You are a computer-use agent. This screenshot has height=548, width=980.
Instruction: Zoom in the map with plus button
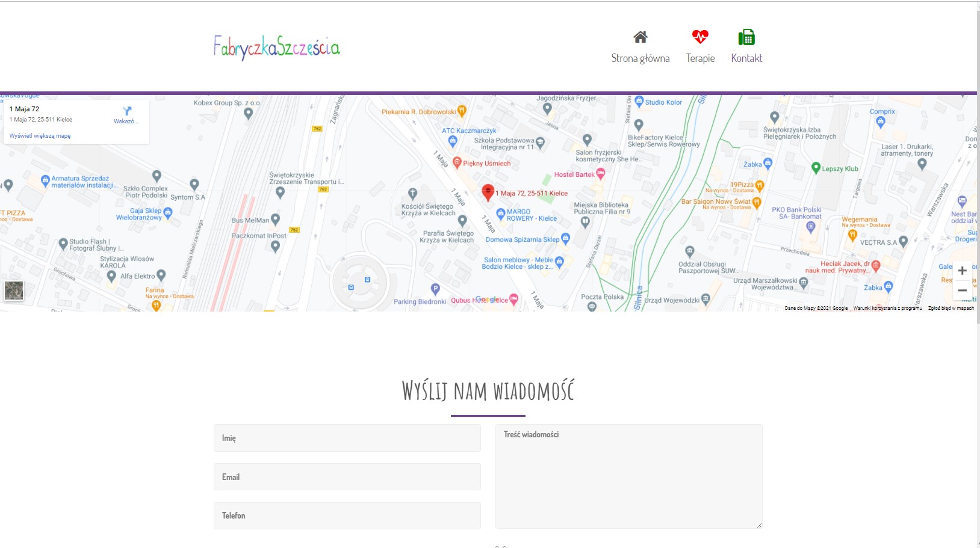click(x=962, y=271)
